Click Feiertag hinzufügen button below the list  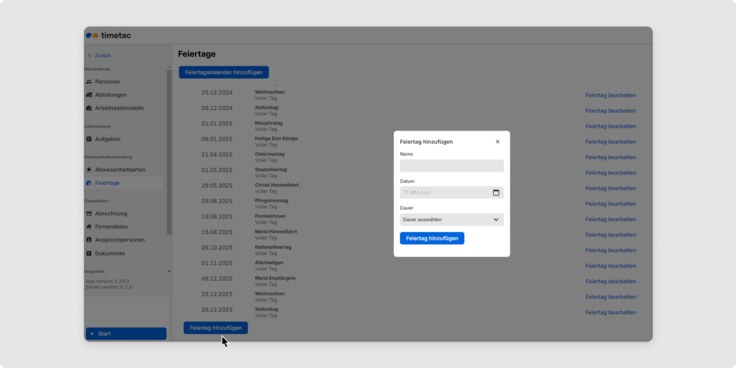click(215, 328)
